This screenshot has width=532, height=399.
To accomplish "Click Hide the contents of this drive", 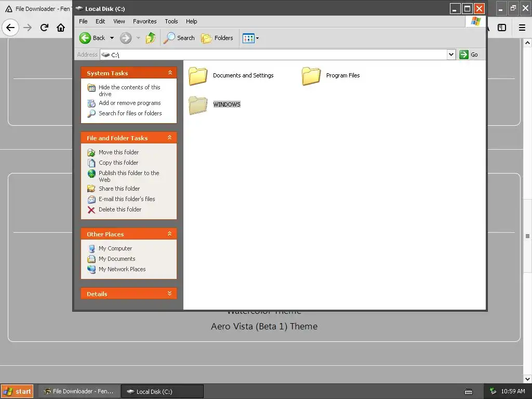I will (x=129, y=90).
